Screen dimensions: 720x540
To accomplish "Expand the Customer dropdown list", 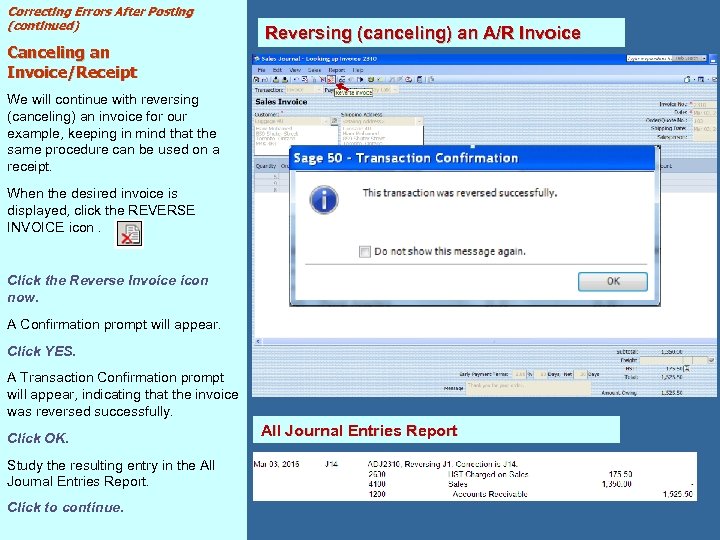I will (x=326, y=121).
